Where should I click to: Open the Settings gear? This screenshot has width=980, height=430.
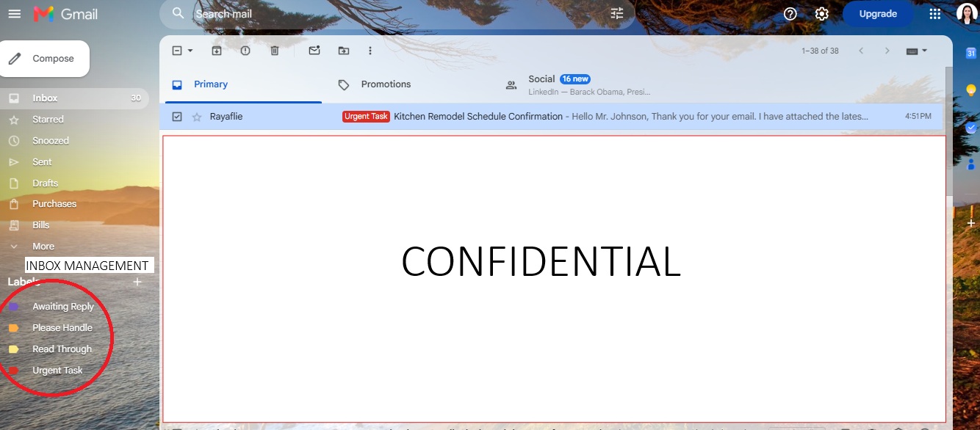pos(822,14)
